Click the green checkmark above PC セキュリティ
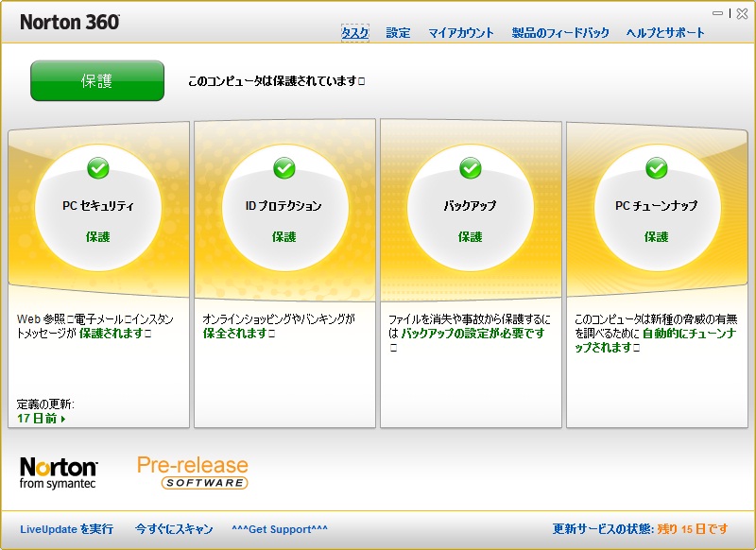 click(x=98, y=168)
